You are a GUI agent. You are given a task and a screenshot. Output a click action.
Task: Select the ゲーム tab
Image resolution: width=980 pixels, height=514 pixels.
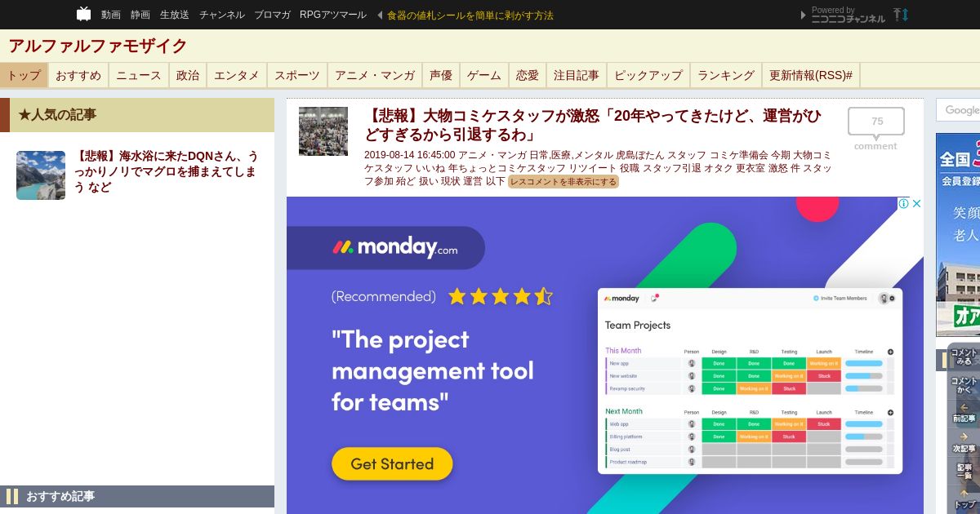(484, 75)
